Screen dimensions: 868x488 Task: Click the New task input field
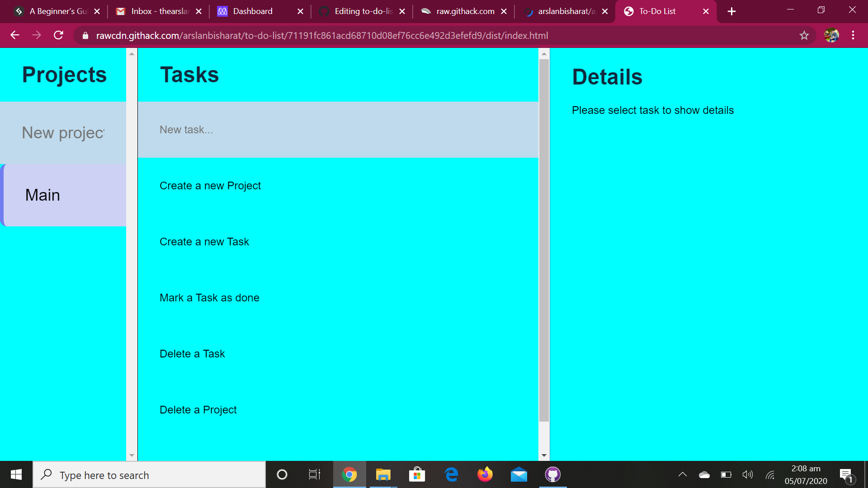[x=337, y=130]
